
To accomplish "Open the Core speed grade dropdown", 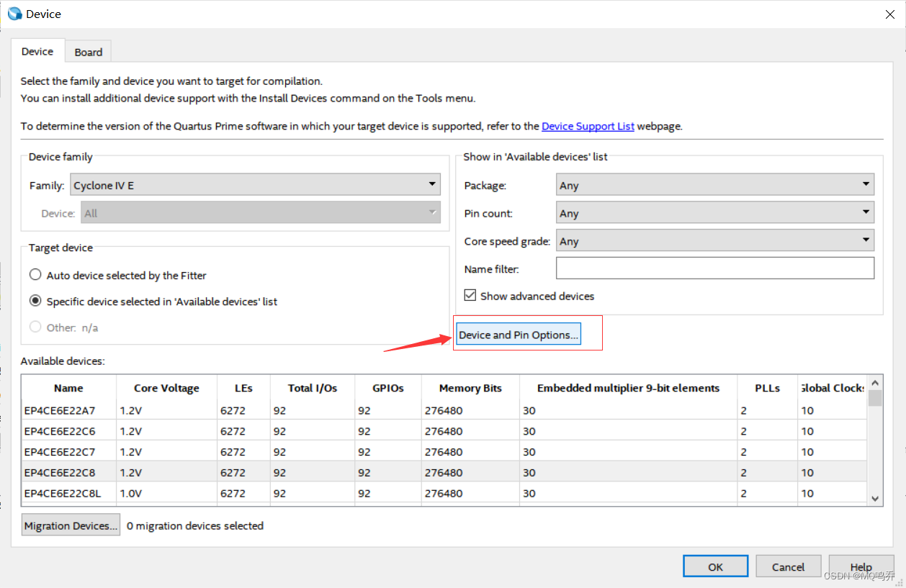I will 715,241.
